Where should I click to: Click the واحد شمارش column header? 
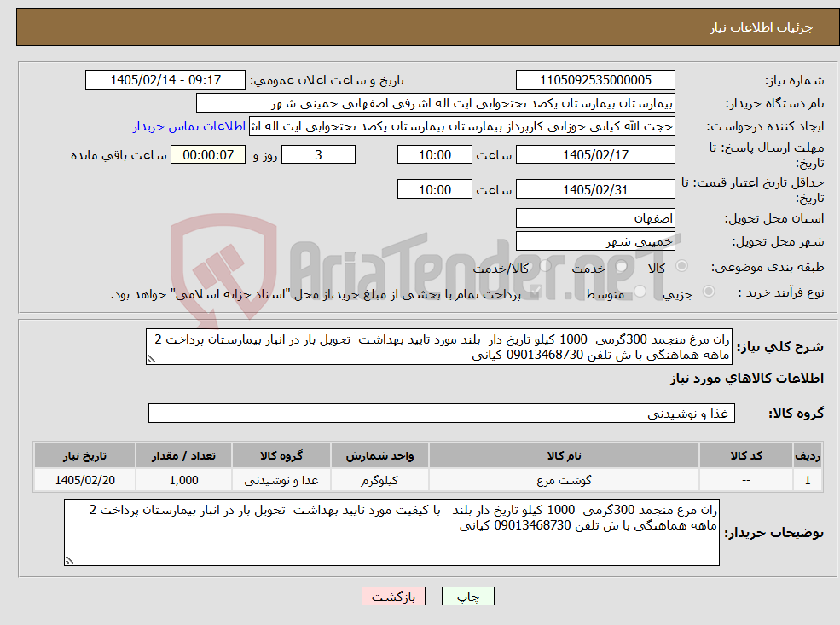[379, 456]
